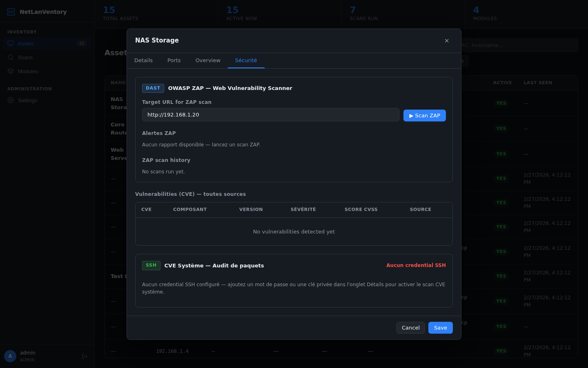This screenshot has height=368, width=588.
Task: Click the 'ZAP scan history' heading
Action: tap(166, 160)
